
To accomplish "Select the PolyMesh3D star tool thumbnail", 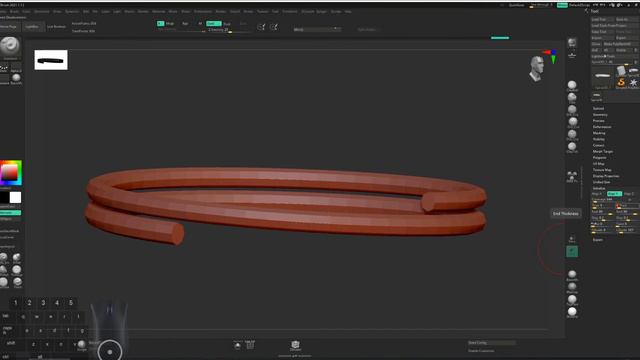I will (x=633, y=82).
